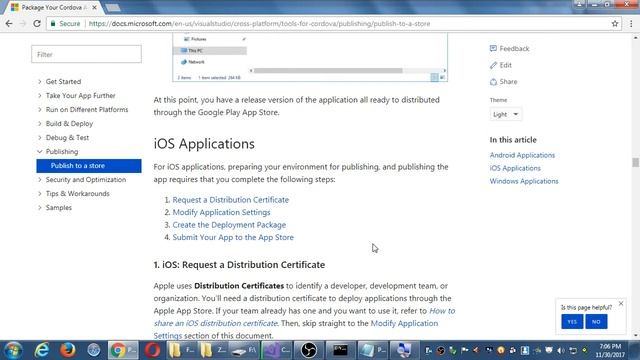The width and height of the screenshot is (640, 360).
Task: Click the Filter input box
Action: point(87,54)
